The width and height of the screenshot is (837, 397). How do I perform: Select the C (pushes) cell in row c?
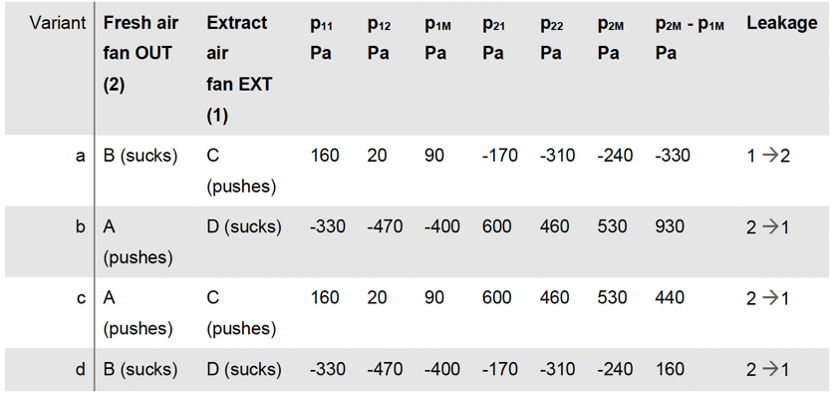pos(241,313)
